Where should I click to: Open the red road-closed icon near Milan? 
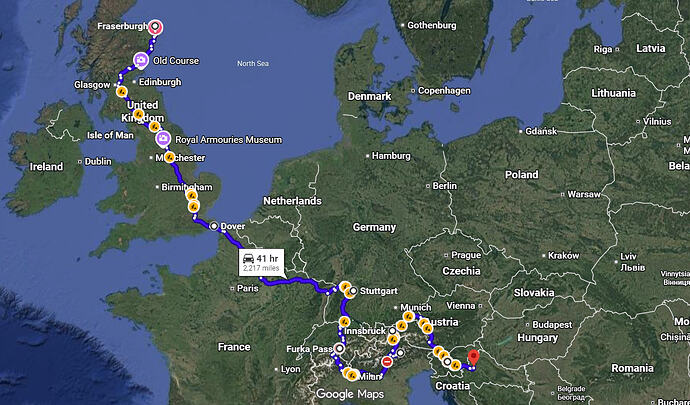(x=387, y=362)
